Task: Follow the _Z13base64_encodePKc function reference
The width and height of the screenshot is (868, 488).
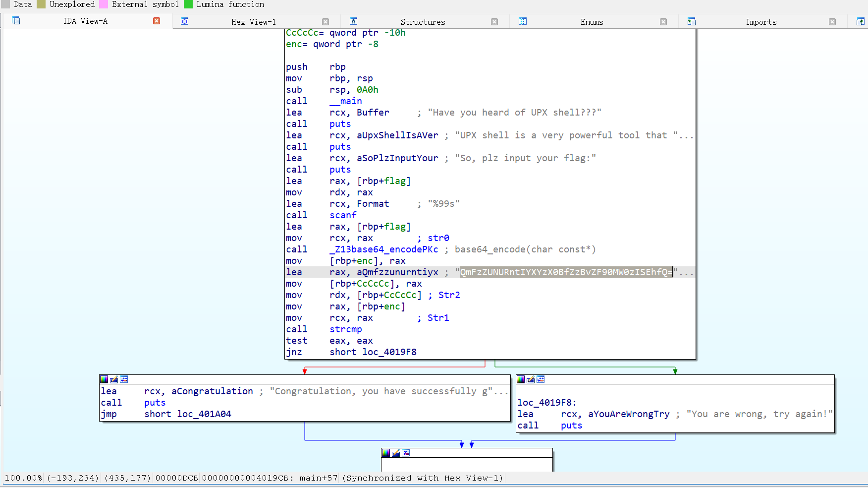Action: click(383, 249)
